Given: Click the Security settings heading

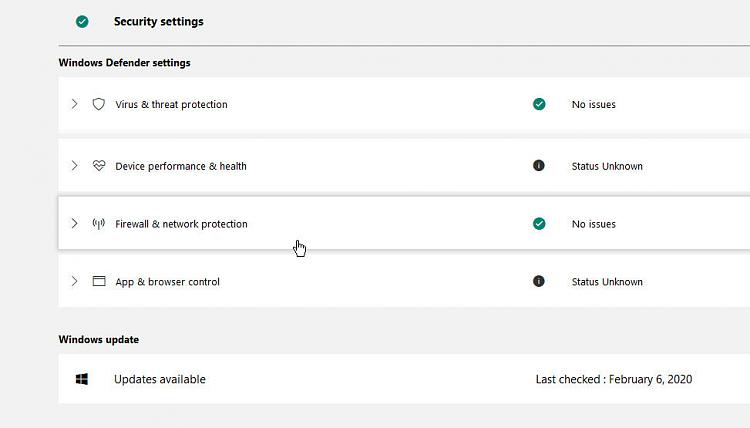Looking at the screenshot, I should click(x=159, y=22).
